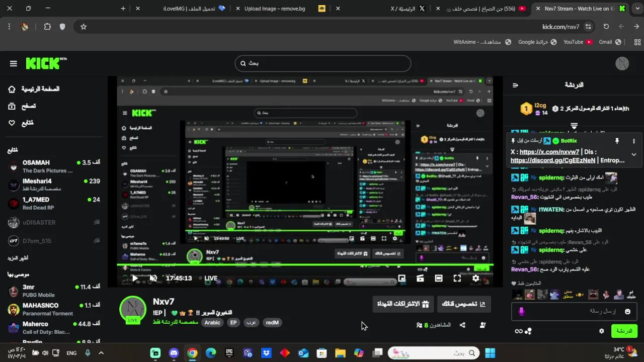The image size is (644, 362).
Task: Click the purple microphone icon in chat
Action: tap(521, 312)
